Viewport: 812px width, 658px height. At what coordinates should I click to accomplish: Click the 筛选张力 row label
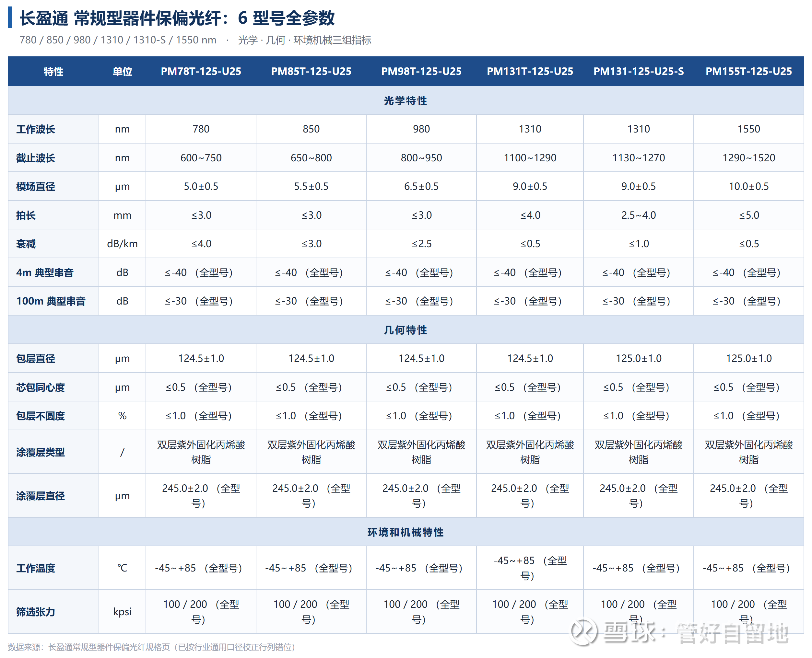[x=36, y=612]
